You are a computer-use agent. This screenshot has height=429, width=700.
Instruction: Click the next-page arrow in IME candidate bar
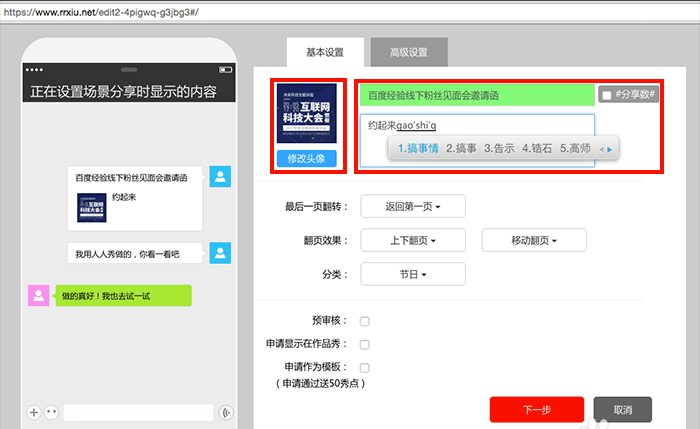[x=609, y=150]
